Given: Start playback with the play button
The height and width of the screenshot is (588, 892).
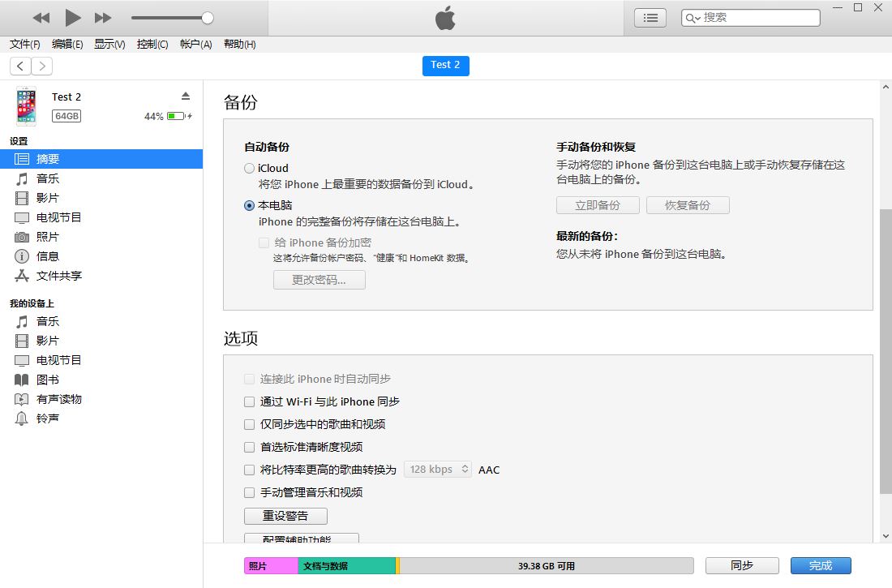Looking at the screenshot, I should pos(72,18).
